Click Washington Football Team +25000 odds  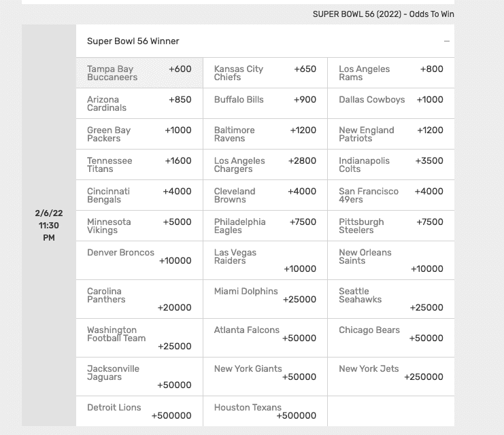pyautogui.click(x=139, y=338)
